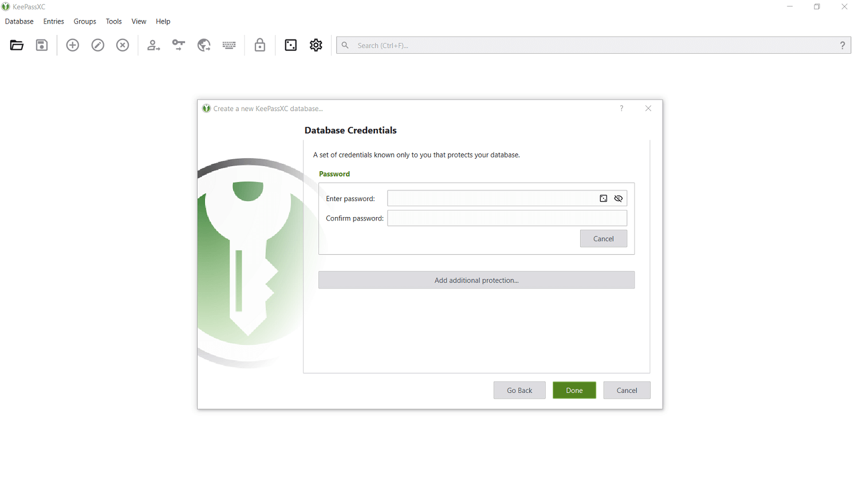Click the Go Back button
The height and width of the screenshot is (504, 859).
click(x=519, y=390)
